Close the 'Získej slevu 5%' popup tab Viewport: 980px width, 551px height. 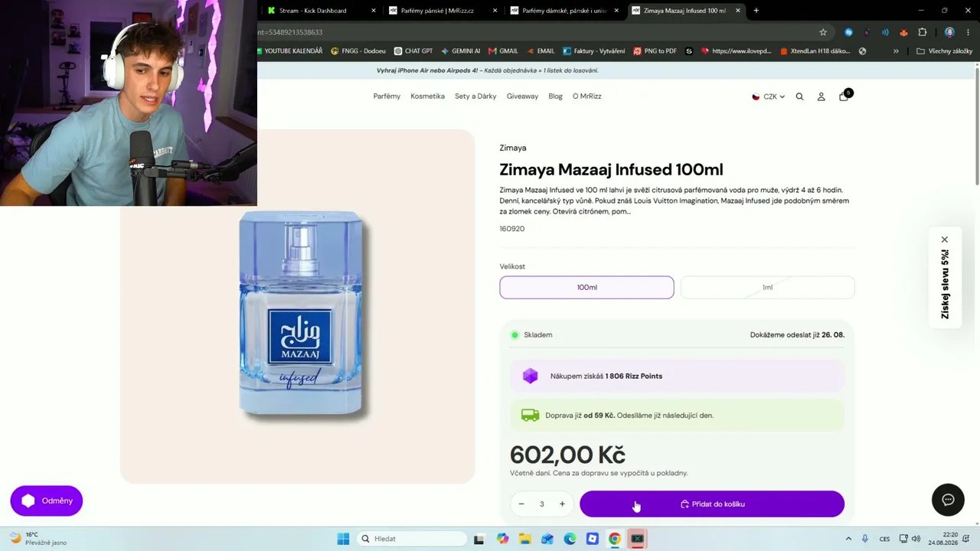coord(945,240)
